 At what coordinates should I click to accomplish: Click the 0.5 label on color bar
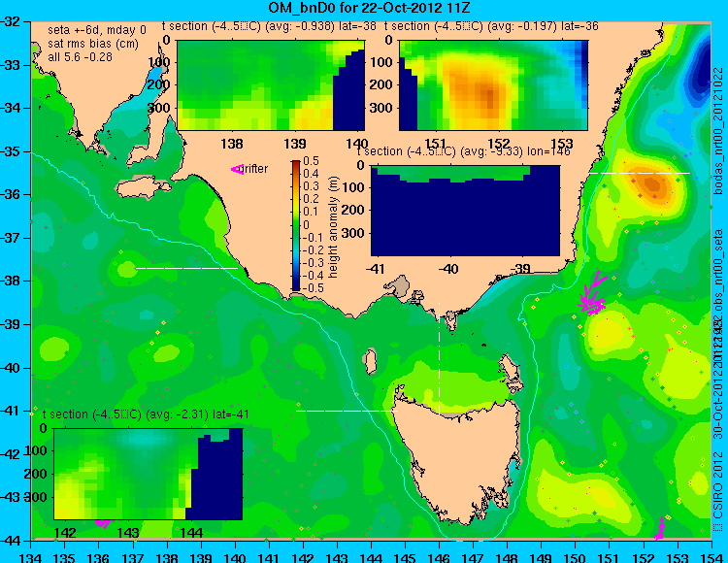click(311, 161)
